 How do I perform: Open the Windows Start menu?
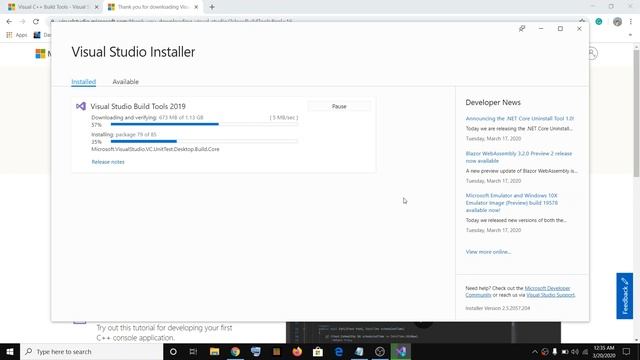(x=10, y=351)
